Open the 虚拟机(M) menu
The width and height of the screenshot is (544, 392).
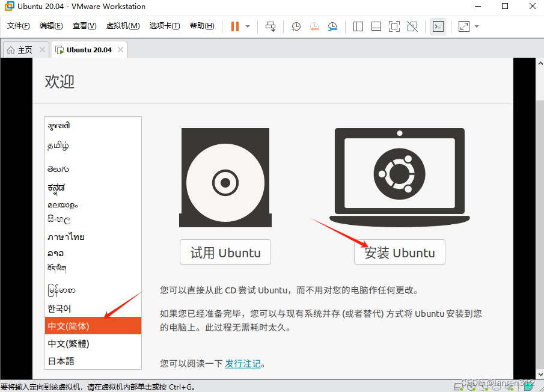click(123, 26)
